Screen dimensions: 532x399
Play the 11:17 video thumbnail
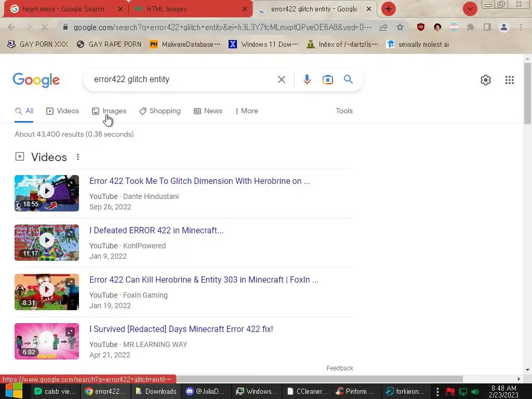click(47, 243)
